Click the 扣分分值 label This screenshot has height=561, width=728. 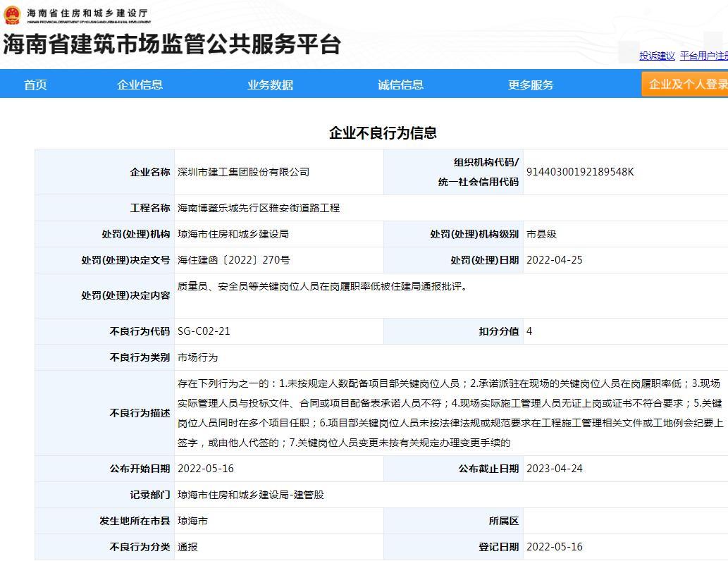pos(499,331)
